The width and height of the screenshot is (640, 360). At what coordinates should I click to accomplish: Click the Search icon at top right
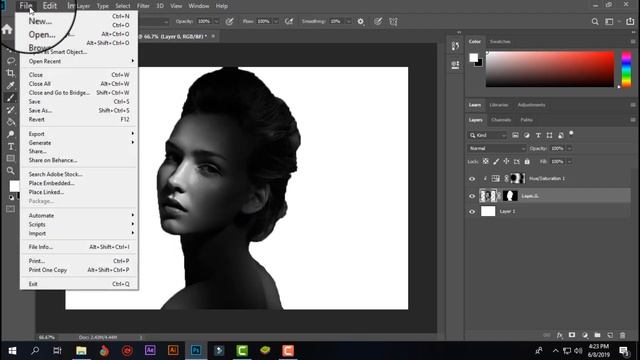tap(595, 22)
